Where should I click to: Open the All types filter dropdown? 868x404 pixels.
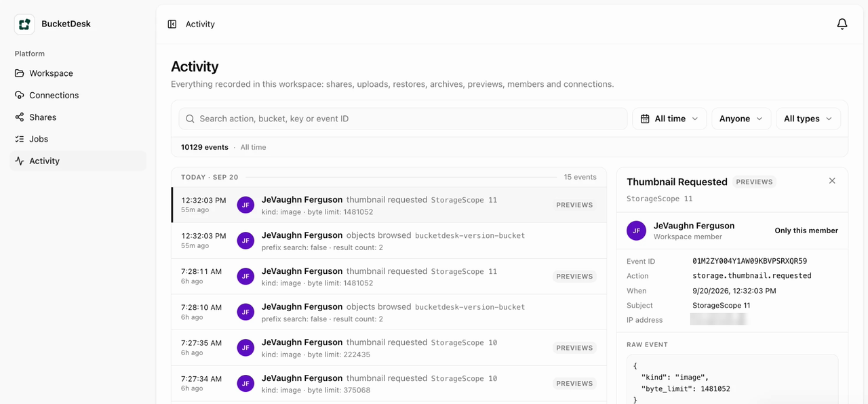(808, 119)
